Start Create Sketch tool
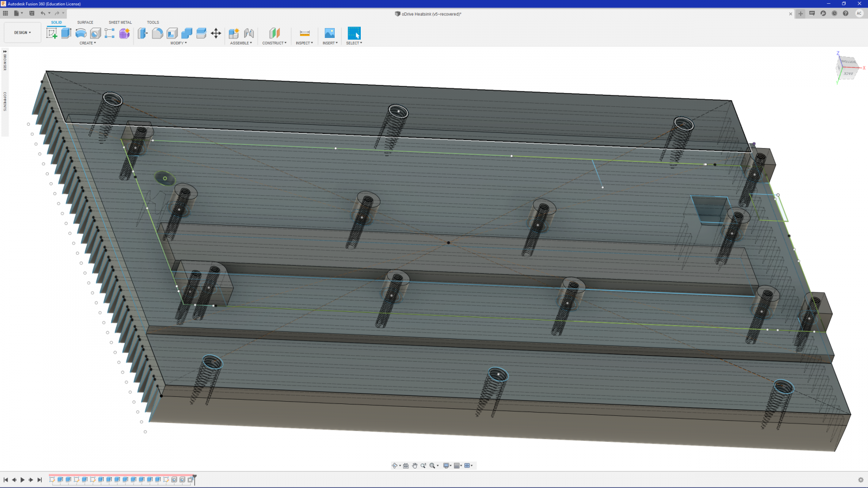The width and height of the screenshot is (868, 488). [52, 33]
